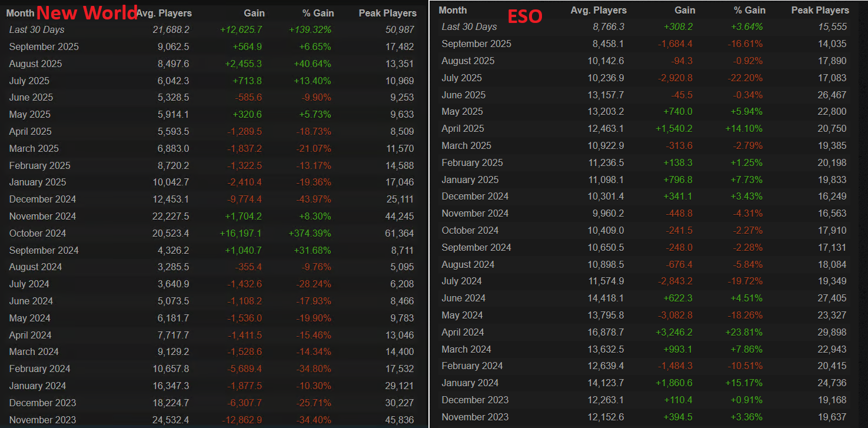Select the loss value -3,082.8

click(676, 315)
